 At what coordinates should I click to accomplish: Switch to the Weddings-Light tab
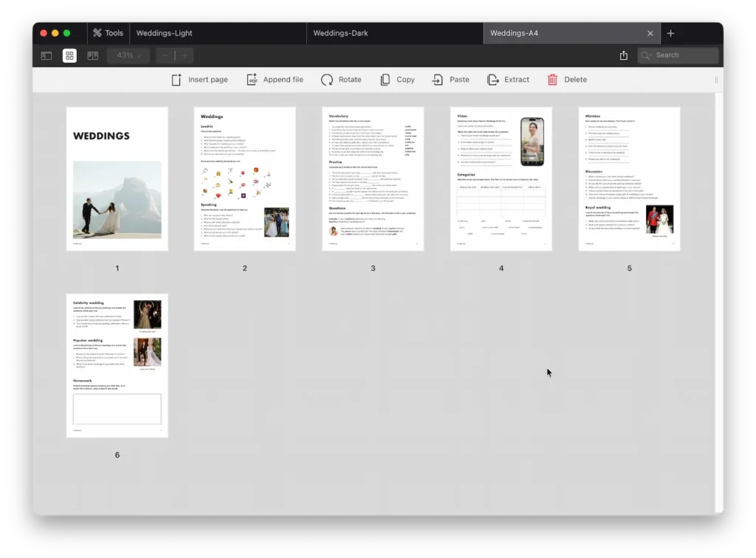pos(165,33)
